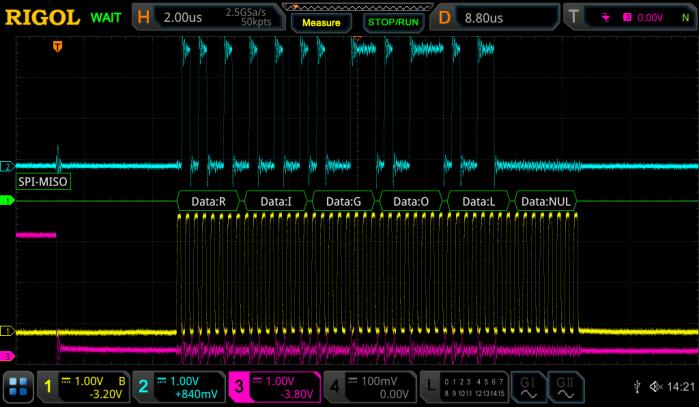This screenshot has height=407, width=699.
Task: Click the channel 2 offset +840mV value
Action: pos(196,394)
